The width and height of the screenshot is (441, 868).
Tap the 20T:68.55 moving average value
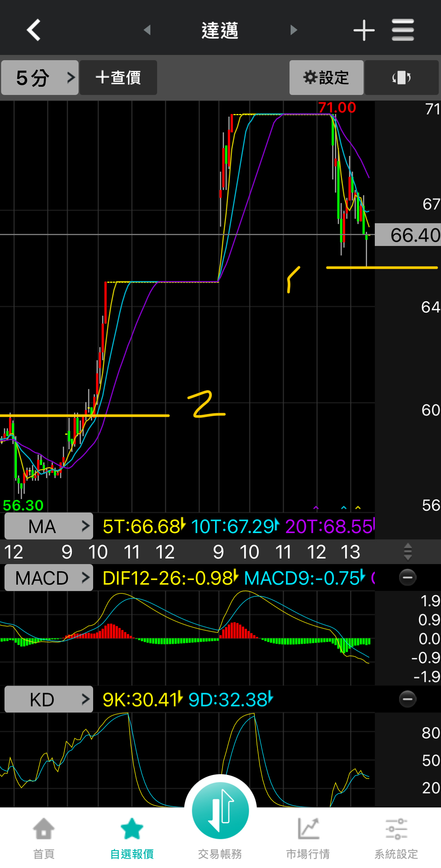tap(330, 526)
